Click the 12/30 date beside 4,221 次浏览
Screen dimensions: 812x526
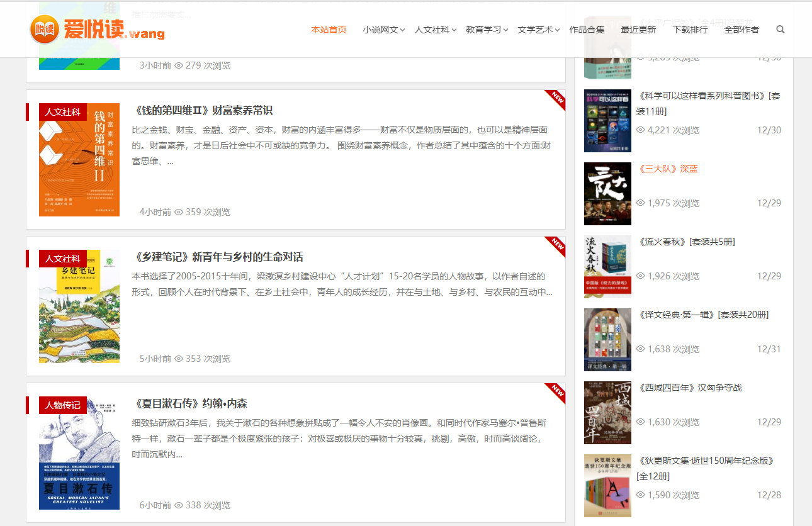coord(769,130)
